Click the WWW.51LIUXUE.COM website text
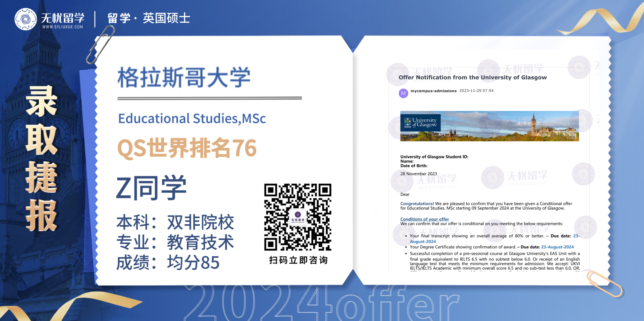The width and height of the screenshot is (644, 321). click(x=63, y=27)
